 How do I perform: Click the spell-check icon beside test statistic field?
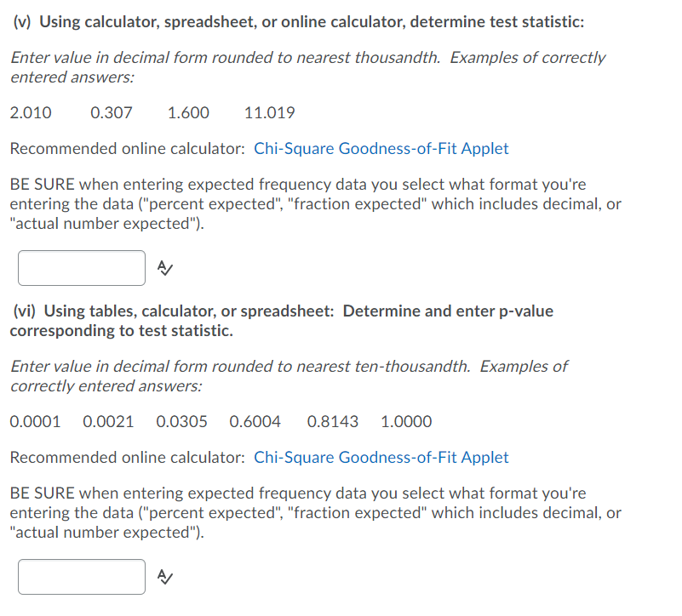coord(164,268)
